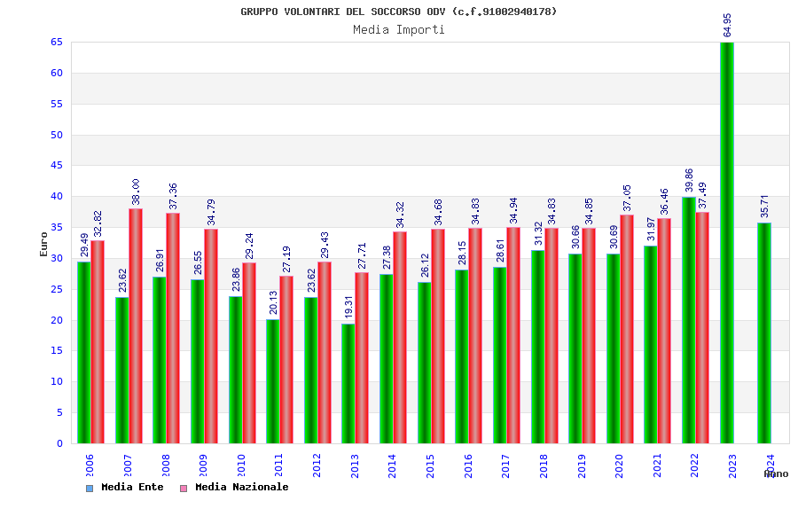Select the red 2010 bar
This screenshot has height=532, width=798.
tap(249, 353)
